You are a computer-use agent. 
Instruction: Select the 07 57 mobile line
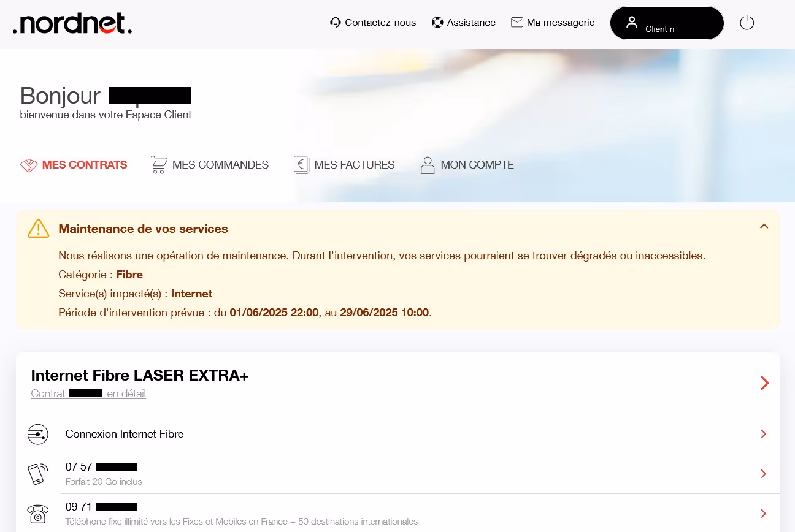[101, 467]
